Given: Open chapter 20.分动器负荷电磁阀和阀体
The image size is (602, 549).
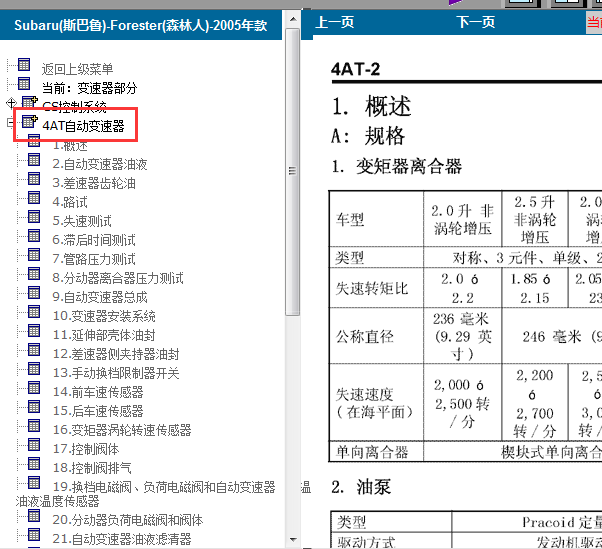Looking at the screenshot, I should [x=128, y=520].
